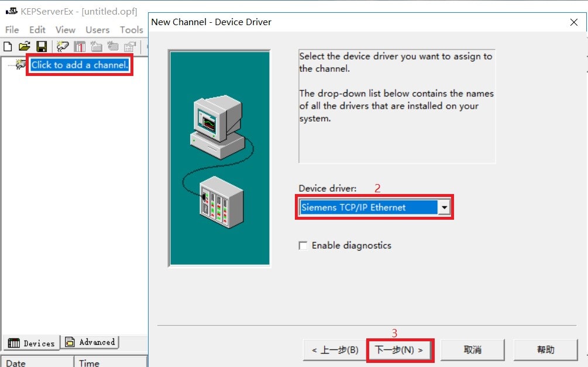588x367 pixels.
Task: Open the Edit menu
Action: click(x=37, y=30)
